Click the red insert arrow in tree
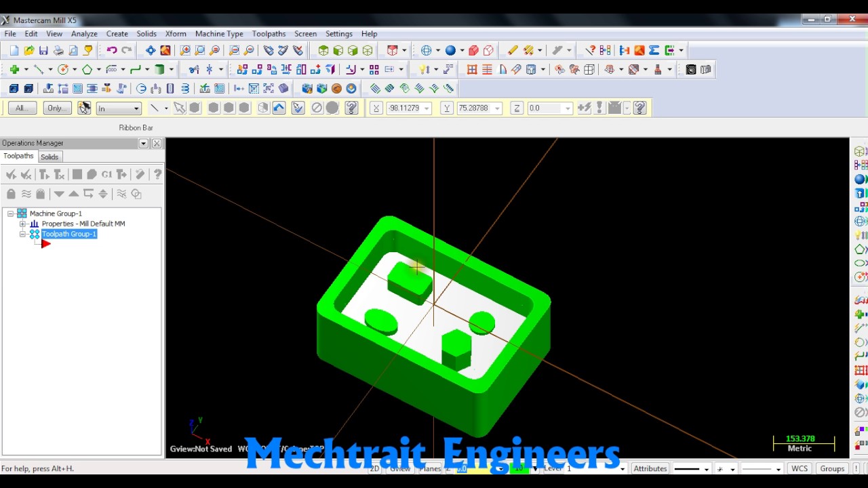Viewport: 868px width, 488px height. tap(45, 244)
